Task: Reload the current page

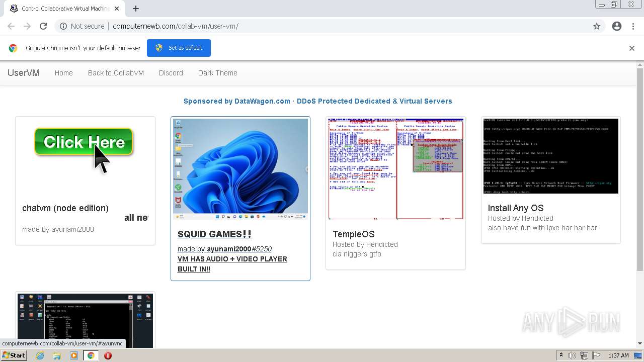Action: coord(43,26)
